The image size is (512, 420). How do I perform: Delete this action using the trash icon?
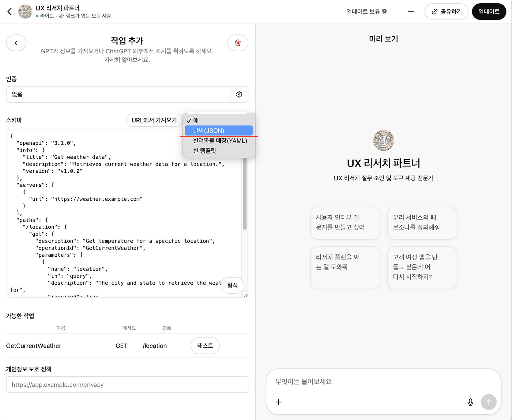[x=238, y=43]
